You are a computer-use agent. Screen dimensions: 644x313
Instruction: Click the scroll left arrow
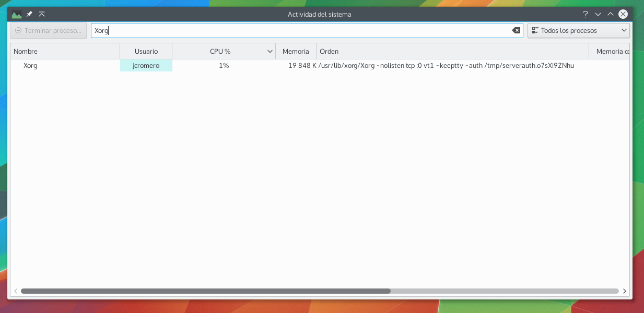pyautogui.click(x=16, y=291)
